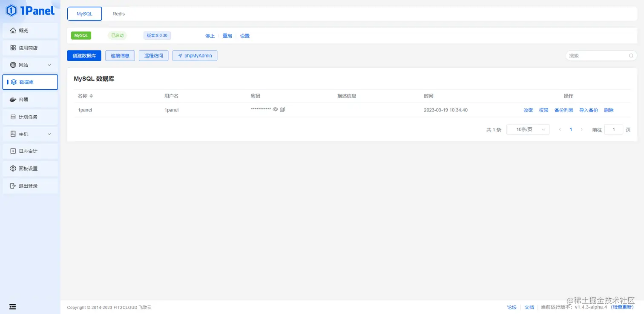Click the calendar icon beside 计划任务

coord(13,117)
